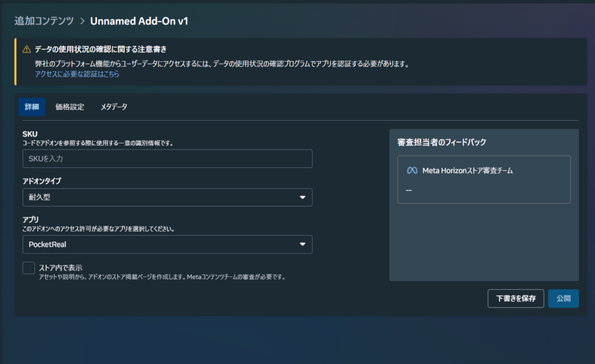The width and height of the screenshot is (595, 364).
Task: Click the breadcrumb chevron separator
Action: (x=82, y=21)
